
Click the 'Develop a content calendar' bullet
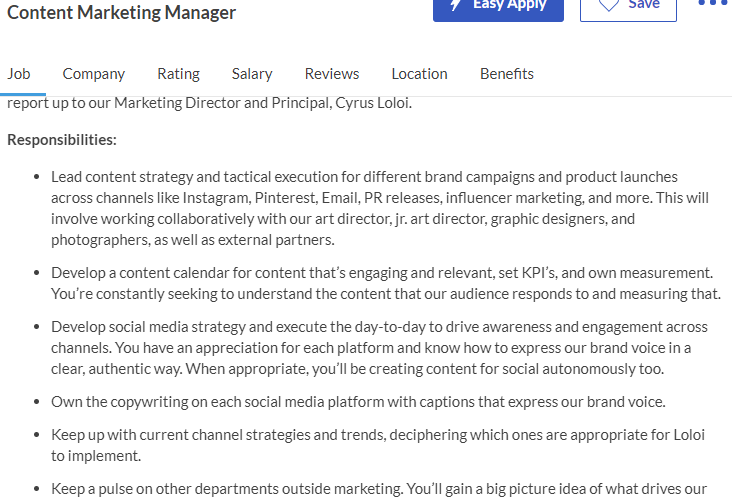386,283
